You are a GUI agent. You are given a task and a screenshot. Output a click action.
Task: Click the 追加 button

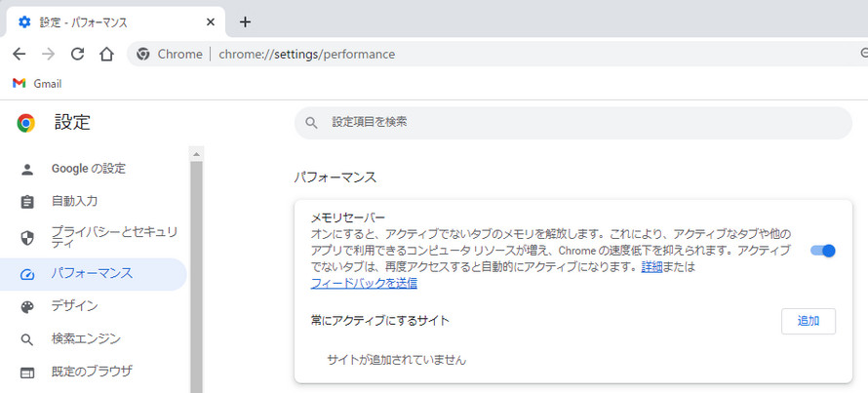808,321
